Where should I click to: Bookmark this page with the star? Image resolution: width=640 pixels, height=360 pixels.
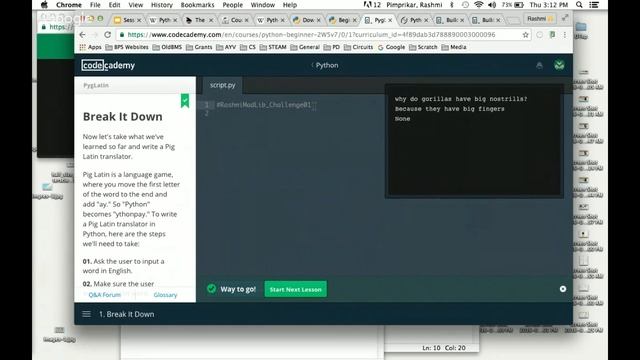525,35
